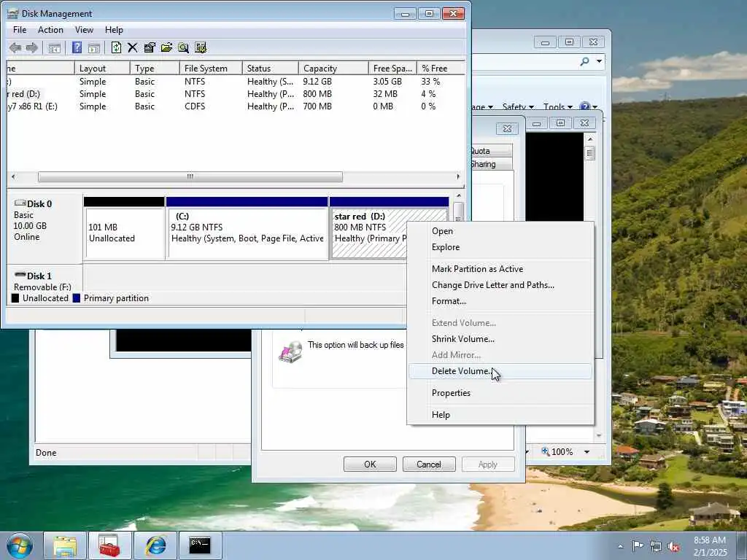This screenshot has width=747, height=560.
Task: Click the blue Help icon in Internet Explorer
Action: (x=584, y=107)
